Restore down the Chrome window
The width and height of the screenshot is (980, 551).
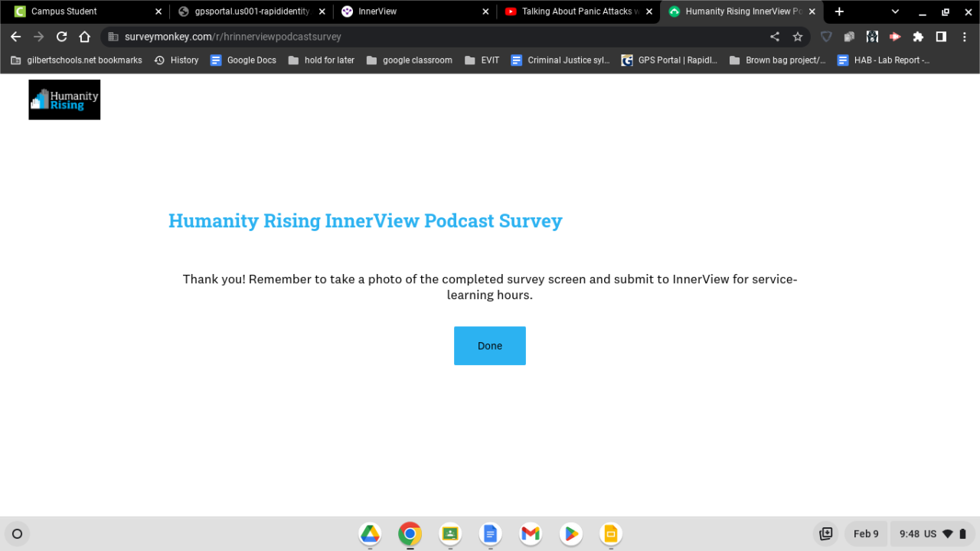click(x=946, y=11)
